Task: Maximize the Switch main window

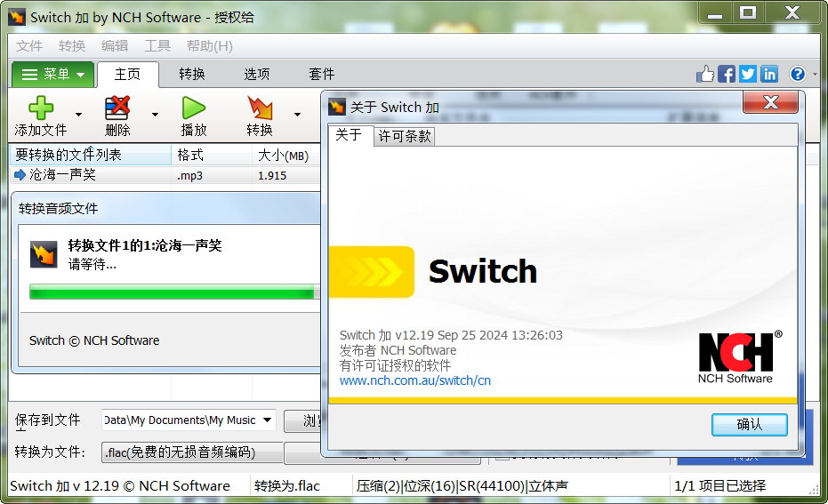Action: [748, 12]
